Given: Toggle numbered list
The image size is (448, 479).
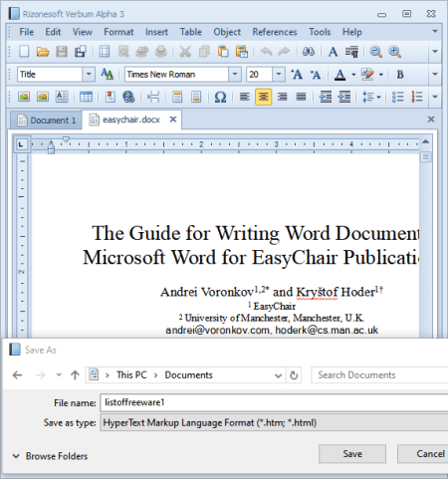Looking at the screenshot, I should pos(416,97).
